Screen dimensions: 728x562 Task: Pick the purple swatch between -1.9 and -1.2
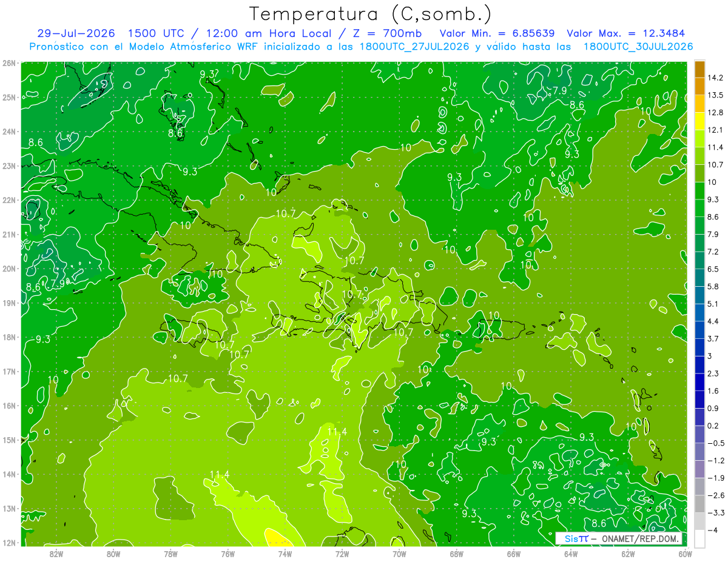699,469
